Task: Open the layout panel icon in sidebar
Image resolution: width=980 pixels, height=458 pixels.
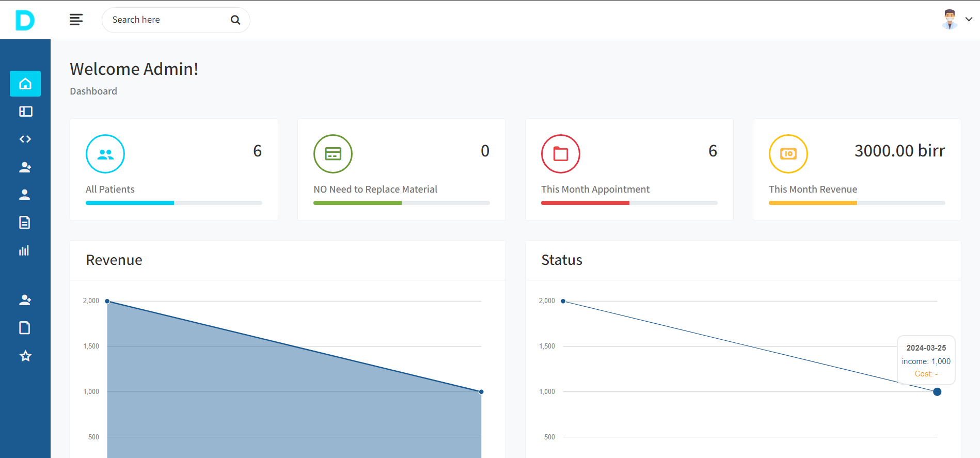Action: 25,112
